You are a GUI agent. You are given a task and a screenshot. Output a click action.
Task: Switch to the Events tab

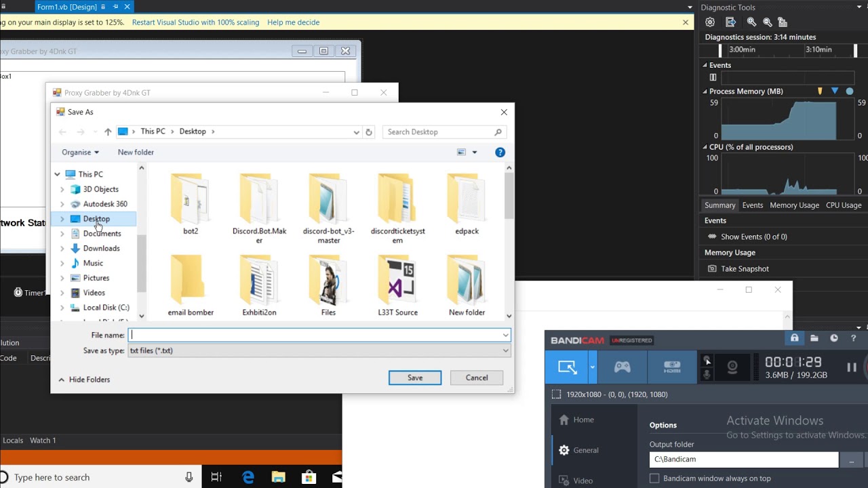pyautogui.click(x=752, y=205)
